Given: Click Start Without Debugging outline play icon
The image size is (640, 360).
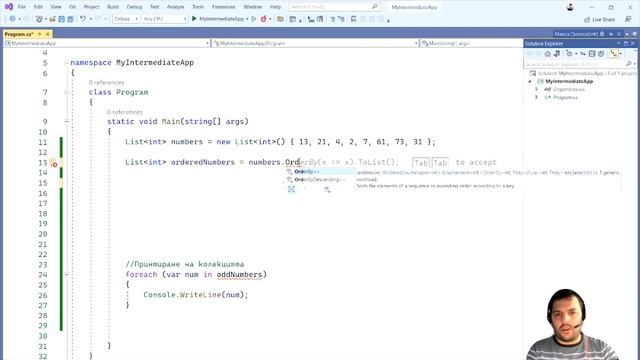Looking at the screenshot, I should click(254, 19).
